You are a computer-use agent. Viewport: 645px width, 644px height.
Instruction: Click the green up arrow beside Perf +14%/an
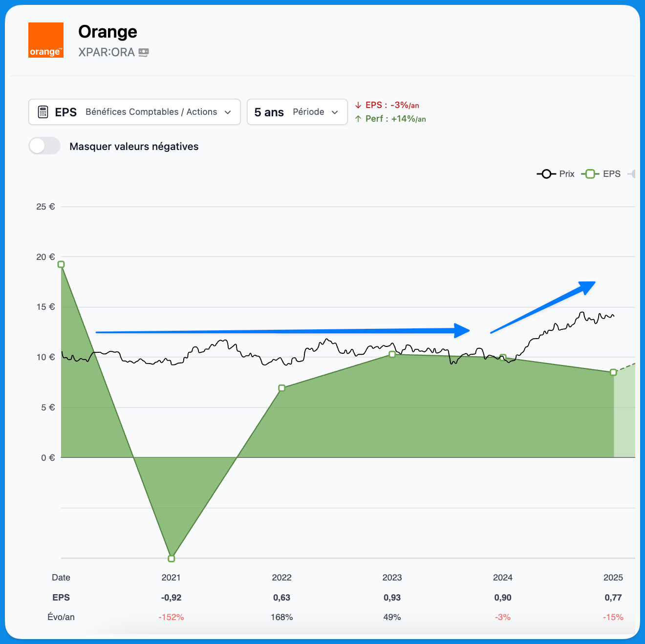tap(358, 119)
